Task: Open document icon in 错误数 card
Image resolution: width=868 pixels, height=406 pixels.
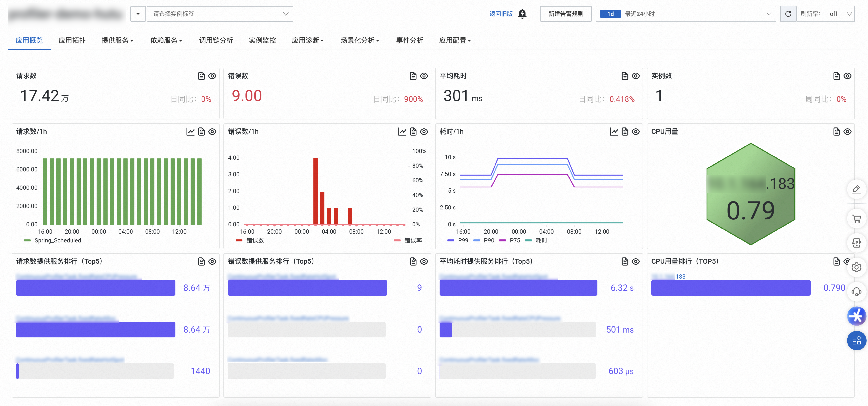Action: [x=413, y=76]
